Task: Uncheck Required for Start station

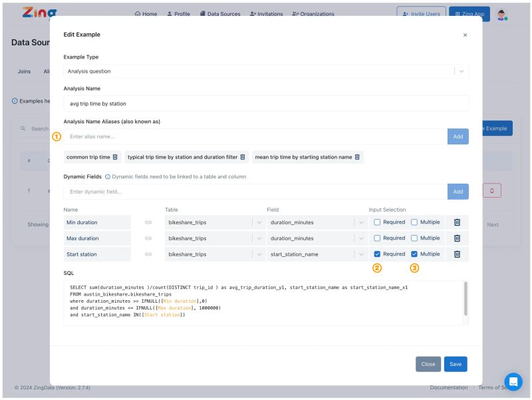Action: [377, 254]
